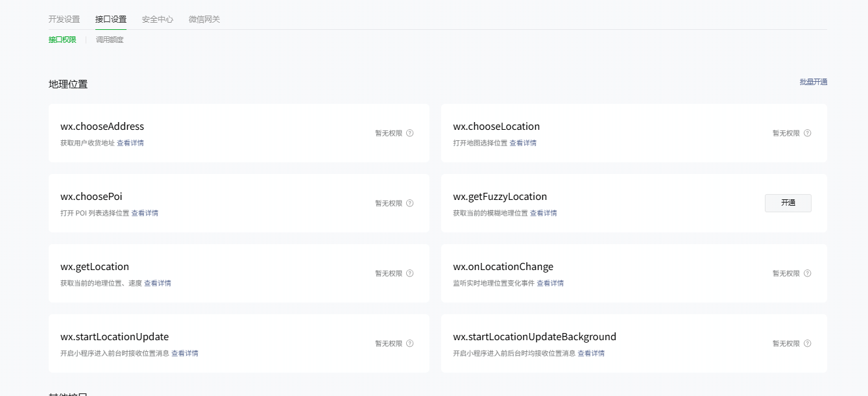Click help icon for wx.onLocationChange
This screenshot has height=396, width=868.
click(808, 273)
